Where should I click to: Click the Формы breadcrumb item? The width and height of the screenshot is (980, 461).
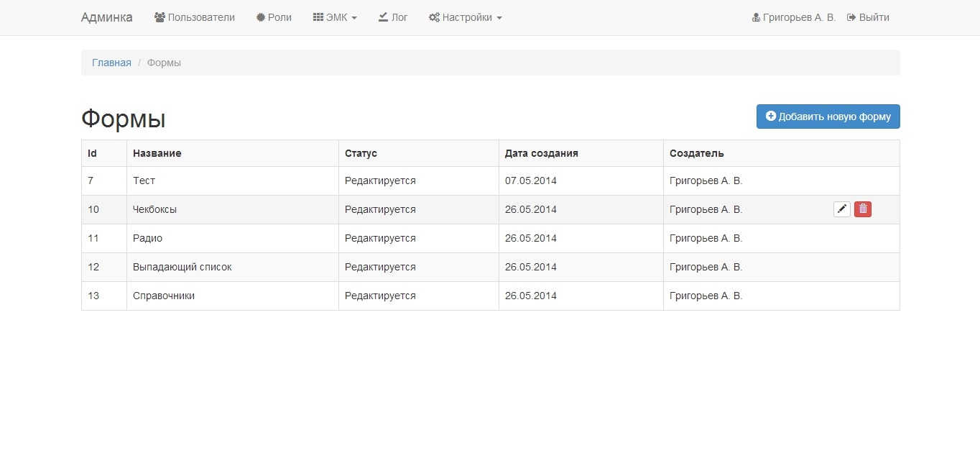[164, 63]
